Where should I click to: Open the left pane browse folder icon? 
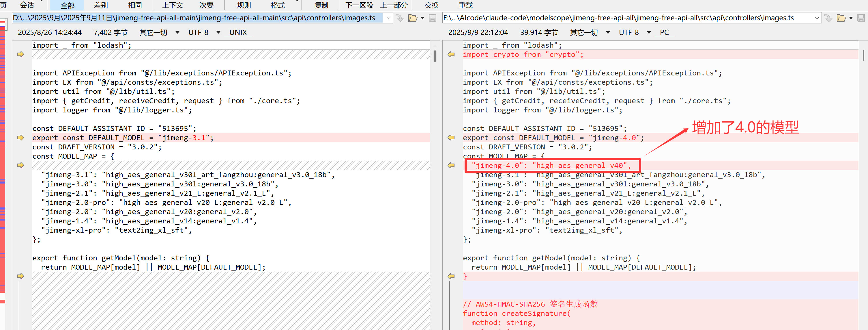click(412, 18)
